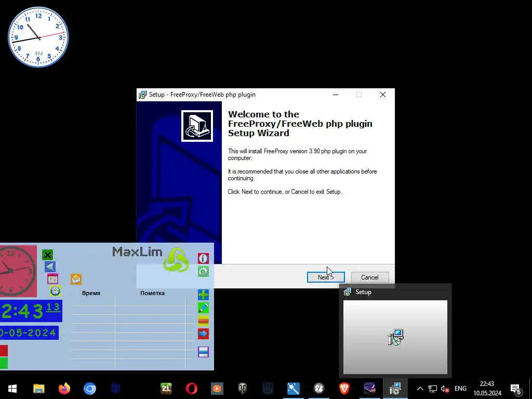532x399 pixels.
Task: Launch Opera from the taskbar
Action: (192, 389)
